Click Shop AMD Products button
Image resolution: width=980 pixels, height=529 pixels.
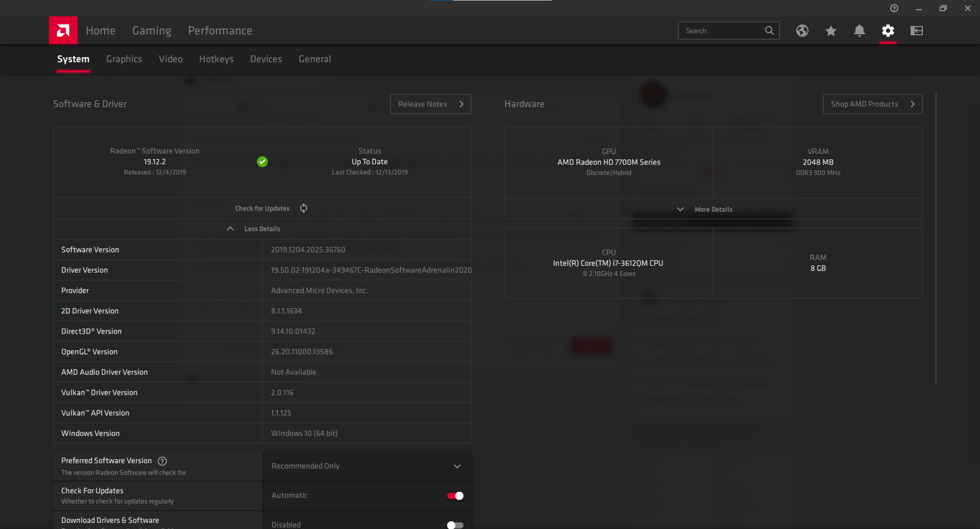pyautogui.click(x=872, y=104)
